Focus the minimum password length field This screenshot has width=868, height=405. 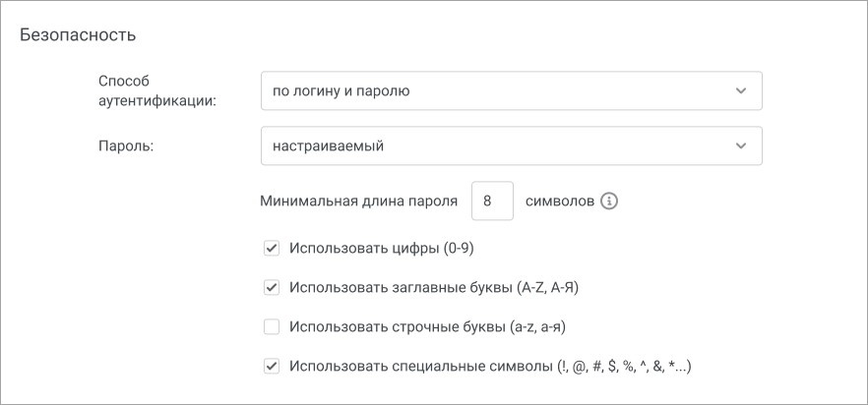click(x=492, y=201)
